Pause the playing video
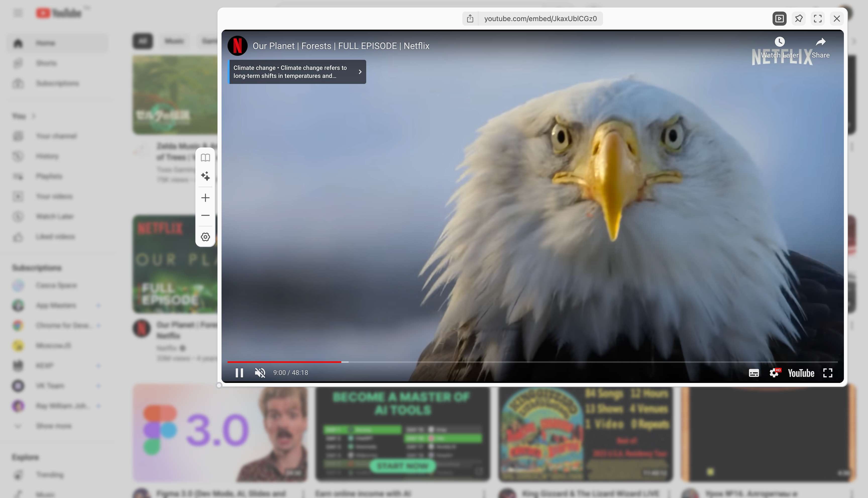 pyautogui.click(x=239, y=372)
